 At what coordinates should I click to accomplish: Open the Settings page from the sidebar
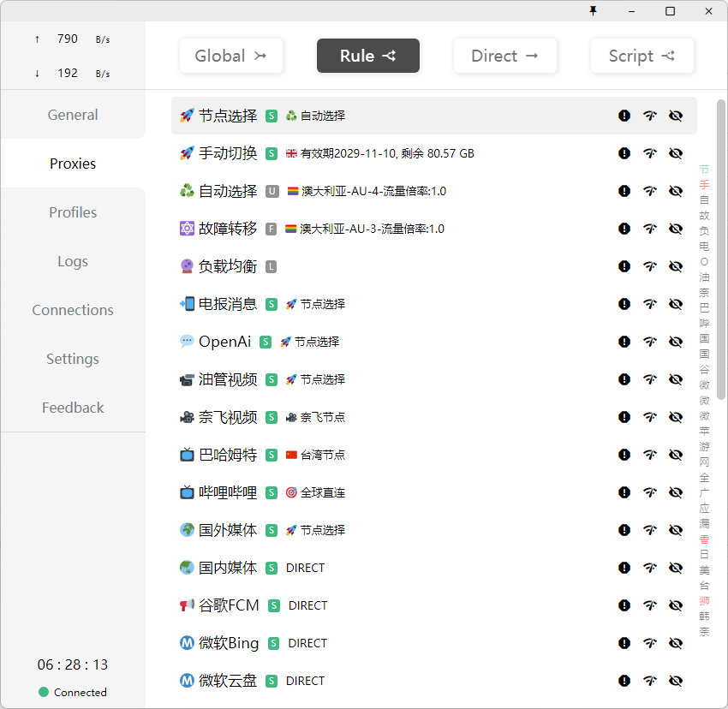click(x=73, y=359)
